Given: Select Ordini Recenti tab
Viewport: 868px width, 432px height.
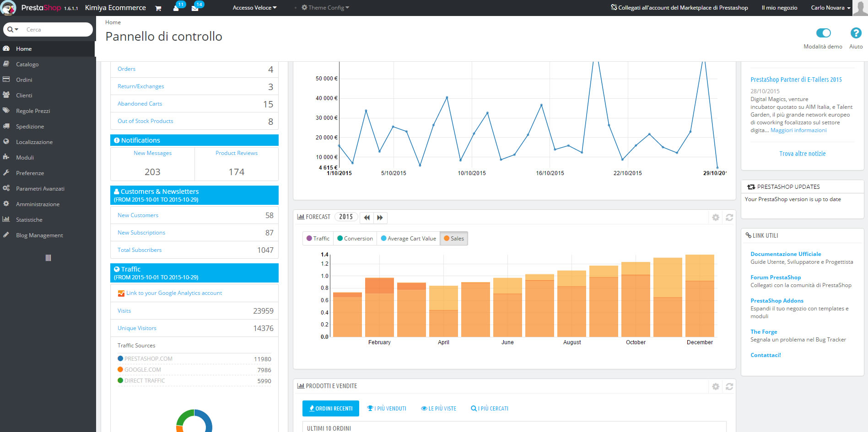Looking at the screenshot, I should [331, 409].
